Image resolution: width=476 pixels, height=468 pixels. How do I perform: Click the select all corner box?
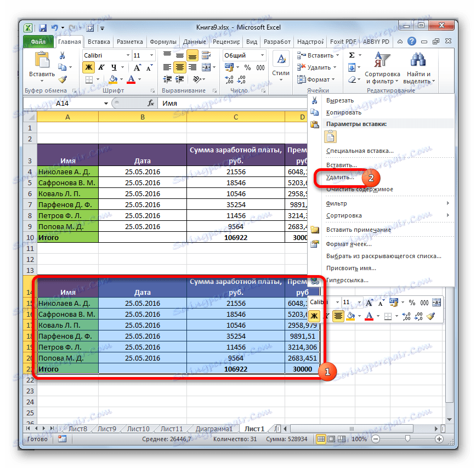point(30,117)
